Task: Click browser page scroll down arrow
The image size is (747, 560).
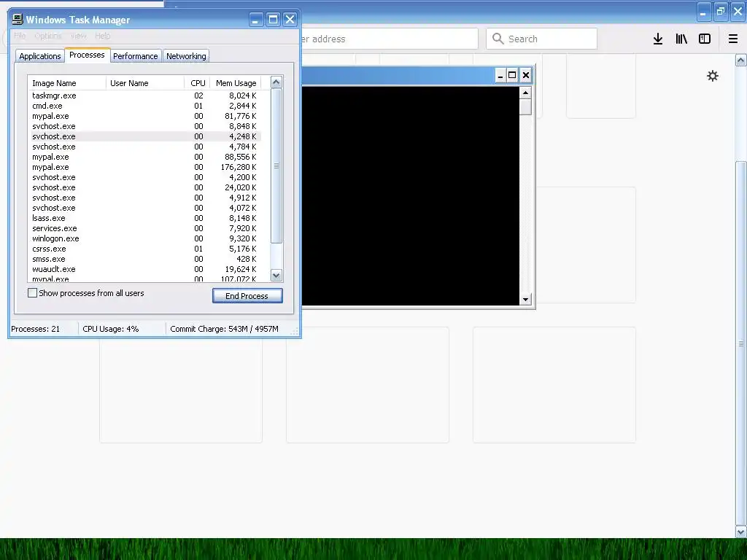Action: pyautogui.click(x=741, y=532)
